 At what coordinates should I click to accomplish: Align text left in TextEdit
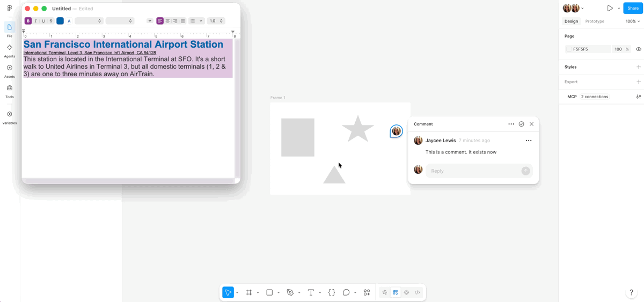[160, 21]
